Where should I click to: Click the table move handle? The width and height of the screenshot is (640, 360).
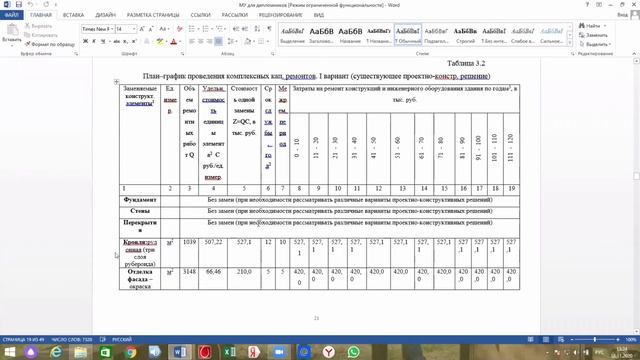coord(116,82)
